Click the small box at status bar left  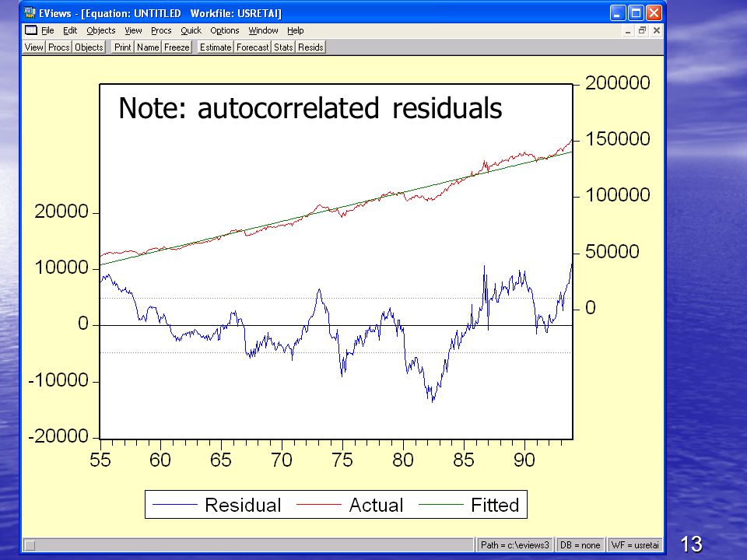[x=30, y=545]
